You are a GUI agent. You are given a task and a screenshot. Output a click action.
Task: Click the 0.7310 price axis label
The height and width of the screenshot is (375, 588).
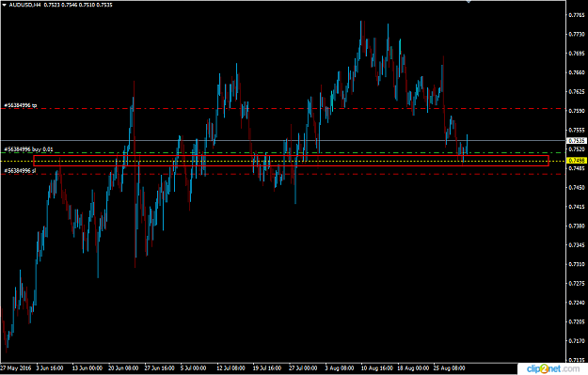(x=577, y=264)
